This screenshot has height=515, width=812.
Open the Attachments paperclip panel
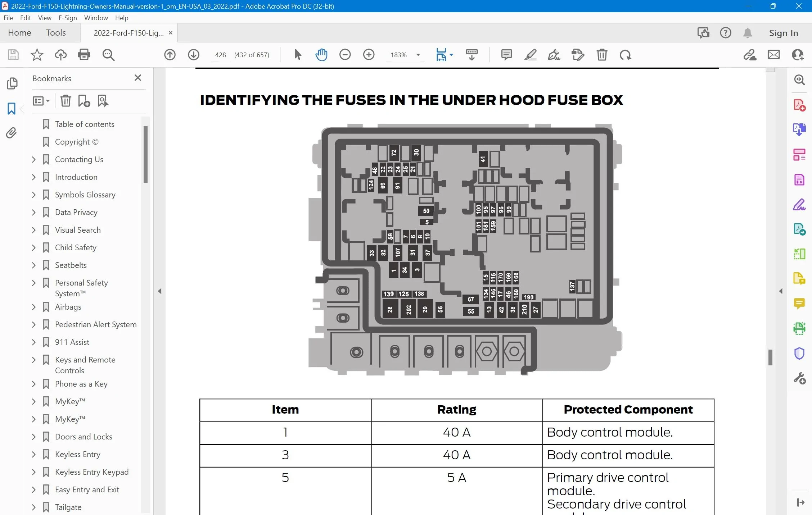pyautogui.click(x=12, y=133)
